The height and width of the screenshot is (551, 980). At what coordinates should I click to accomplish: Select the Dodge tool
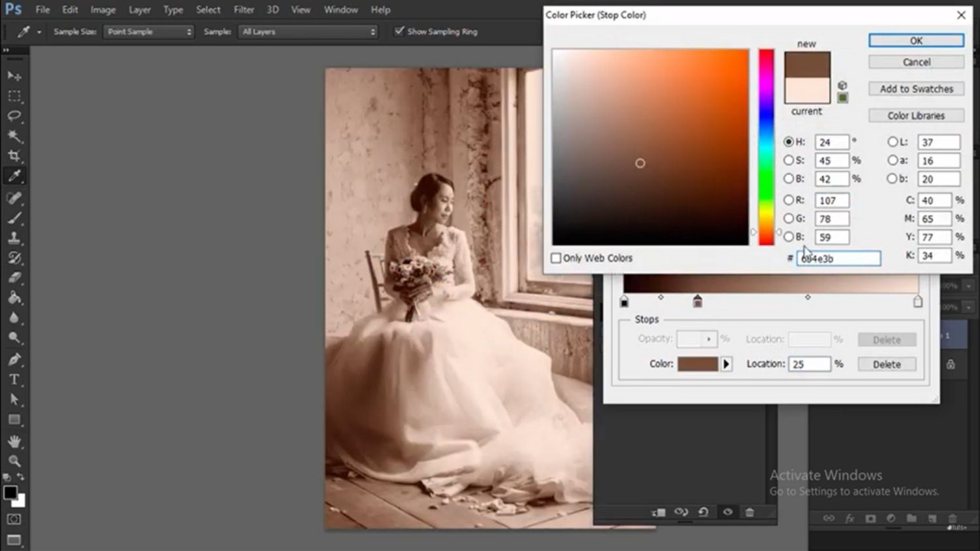point(14,337)
